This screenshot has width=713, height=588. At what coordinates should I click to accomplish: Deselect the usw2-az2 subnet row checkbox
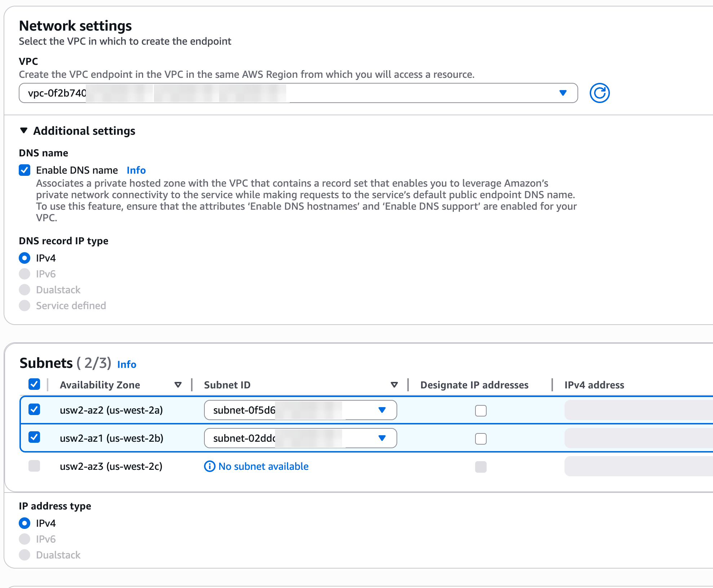(34, 410)
